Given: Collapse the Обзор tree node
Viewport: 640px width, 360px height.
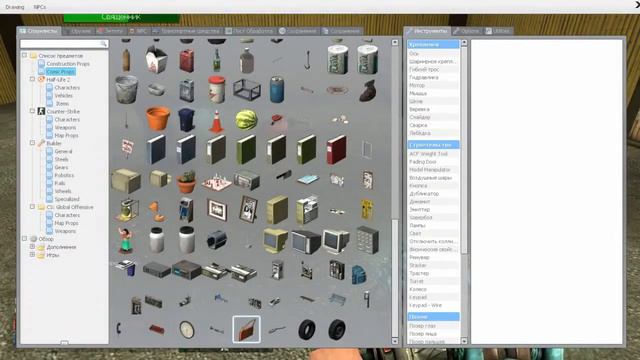Looking at the screenshot, I should (24, 239).
